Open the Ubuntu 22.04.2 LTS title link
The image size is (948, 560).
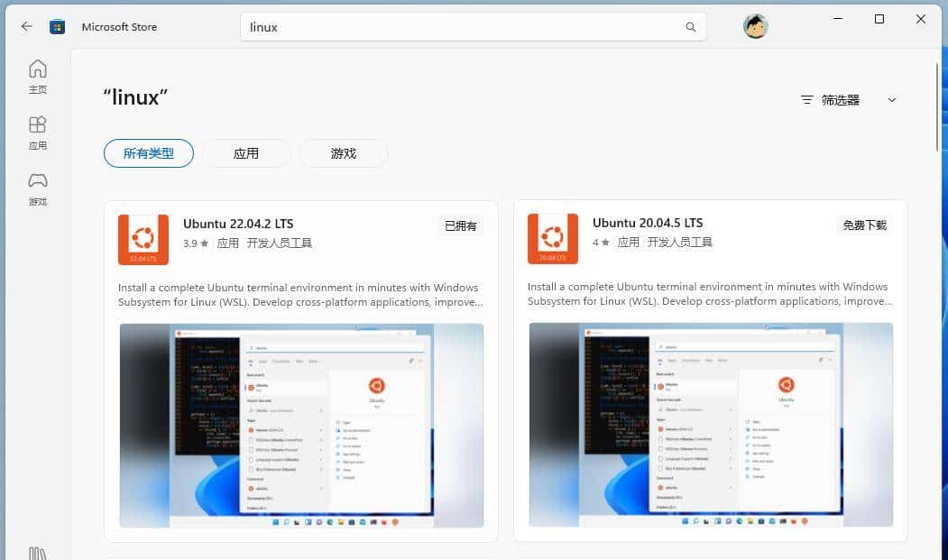(240, 223)
